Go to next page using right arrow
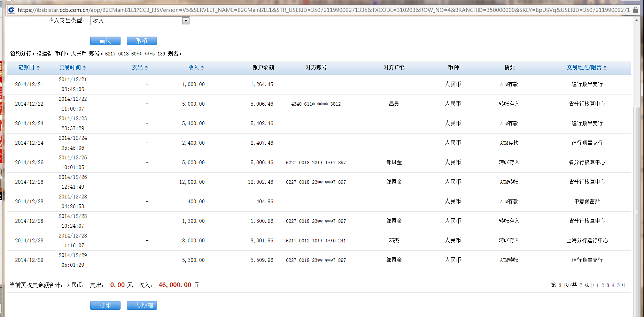Screen dimensions: 644x317 [x=623, y=285]
